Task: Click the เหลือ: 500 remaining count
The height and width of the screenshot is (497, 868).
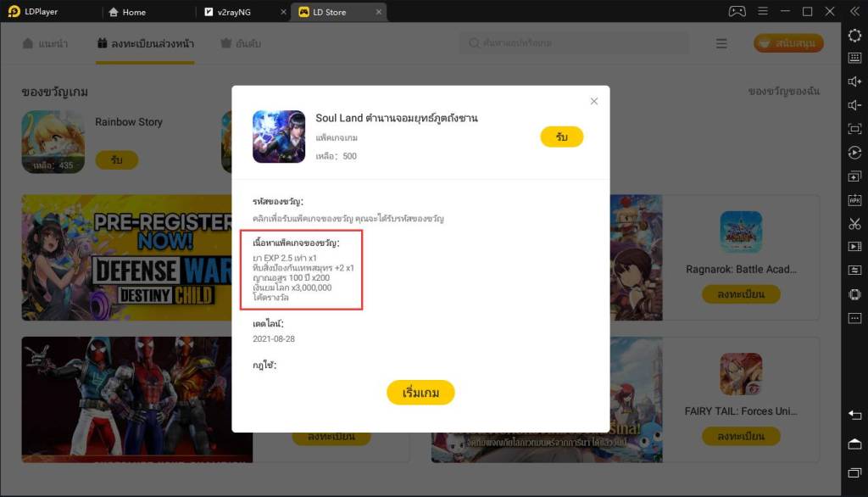Action: click(336, 156)
